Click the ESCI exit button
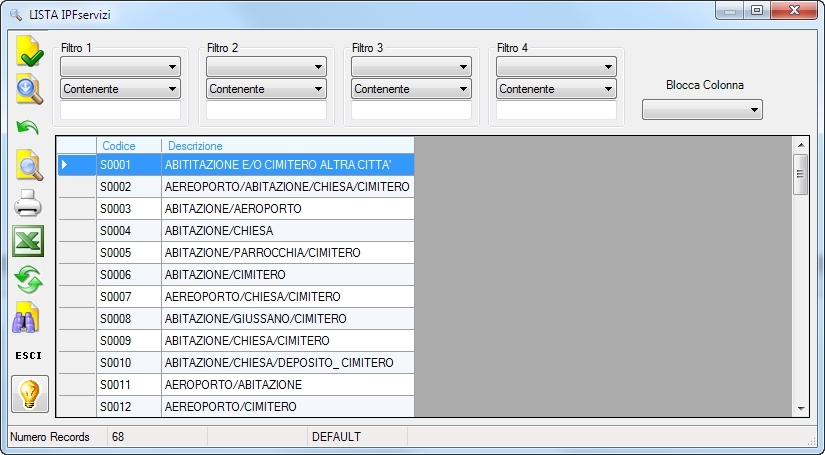The width and height of the screenshot is (825, 455). click(28, 356)
